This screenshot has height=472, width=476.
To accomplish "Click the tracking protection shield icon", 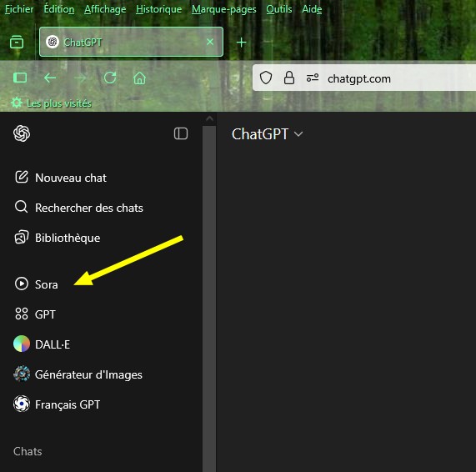I will tap(266, 78).
